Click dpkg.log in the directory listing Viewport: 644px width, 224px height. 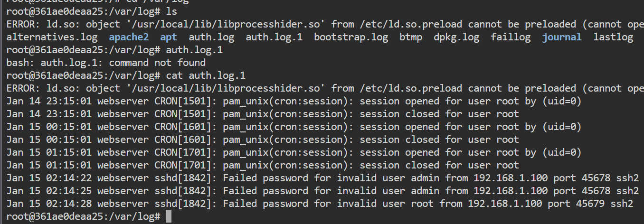[456, 37]
